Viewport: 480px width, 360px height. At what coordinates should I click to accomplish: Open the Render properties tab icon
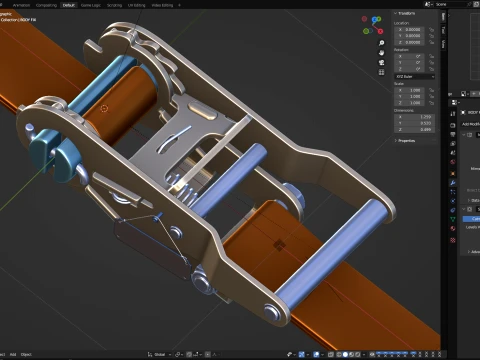click(x=453, y=125)
